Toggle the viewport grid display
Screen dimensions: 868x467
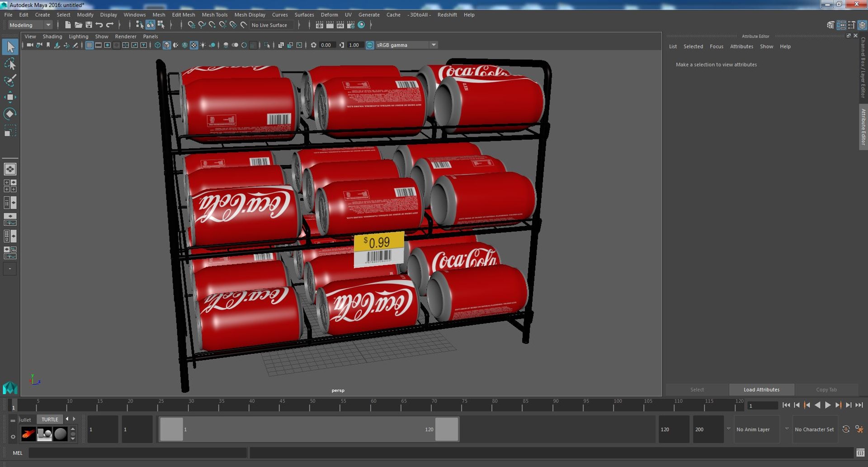pyautogui.click(x=90, y=45)
